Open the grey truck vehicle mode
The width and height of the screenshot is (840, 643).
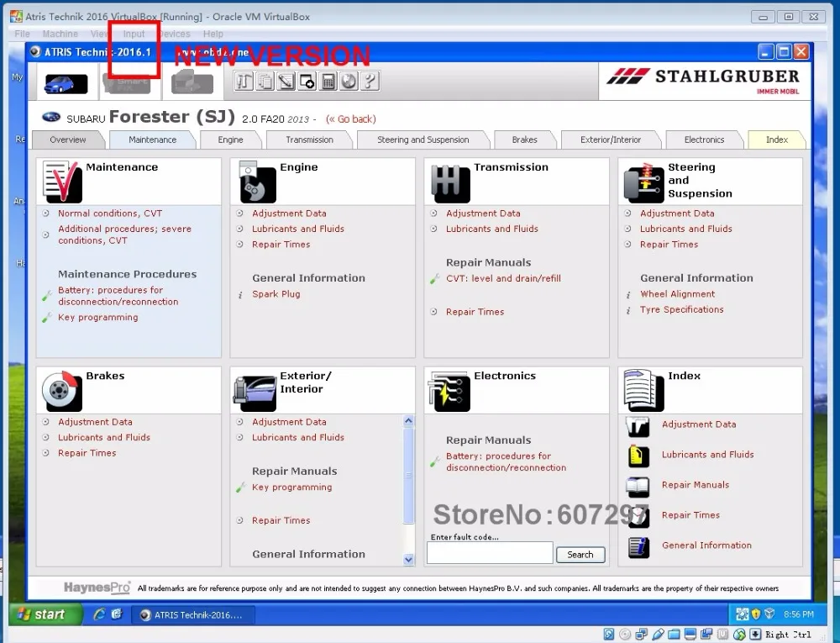(192, 83)
